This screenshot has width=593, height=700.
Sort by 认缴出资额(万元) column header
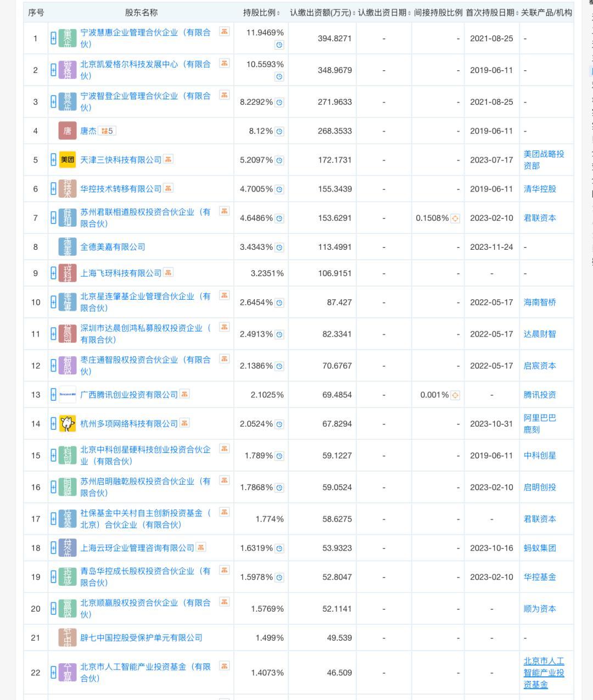322,12
